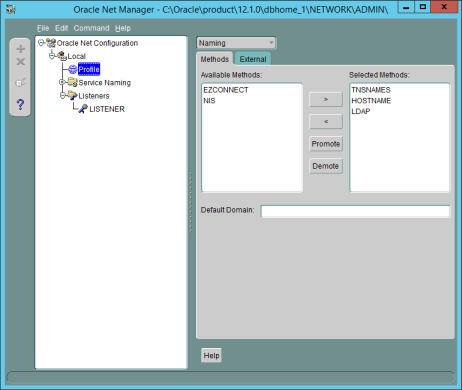Minimize the Oracle Net Manager window
The height and width of the screenshot is (390, 462).
(x=406, y=7)
